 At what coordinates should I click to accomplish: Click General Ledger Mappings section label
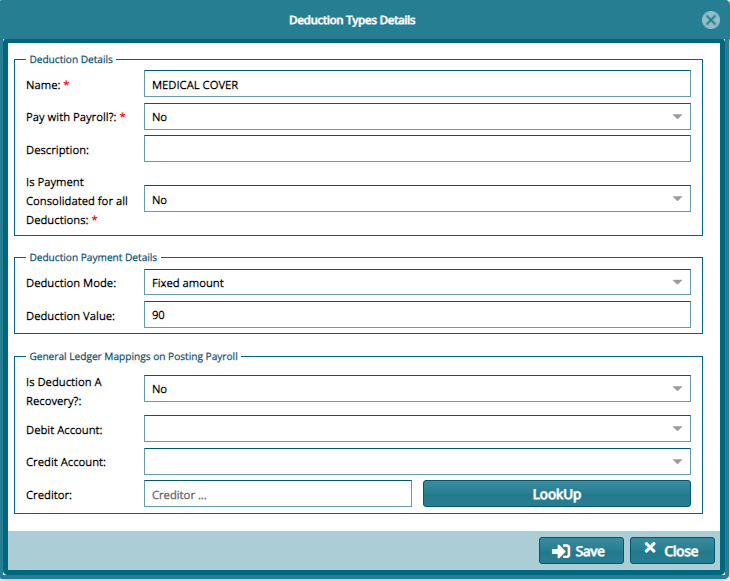click(x=134, y=357)
